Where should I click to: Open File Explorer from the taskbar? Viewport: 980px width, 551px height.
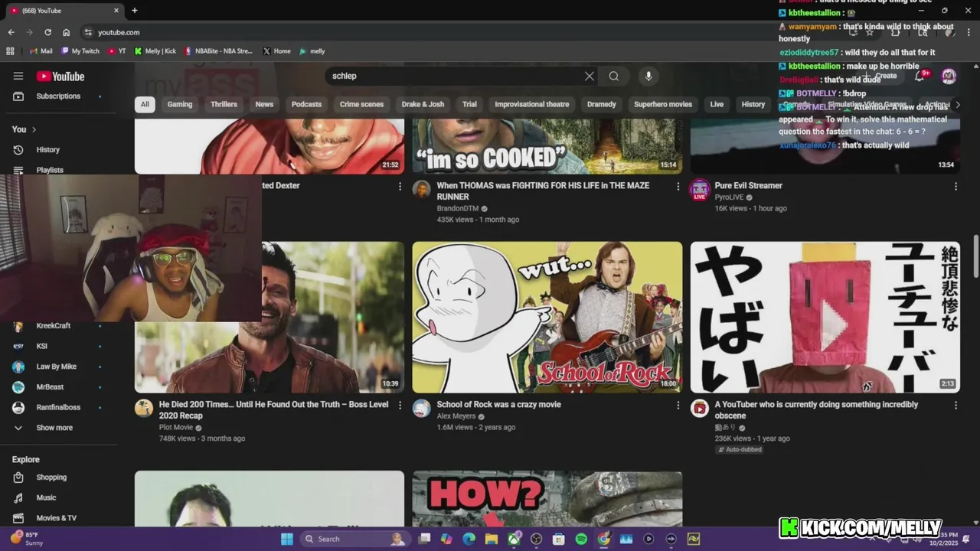click(x=491, y=539)
